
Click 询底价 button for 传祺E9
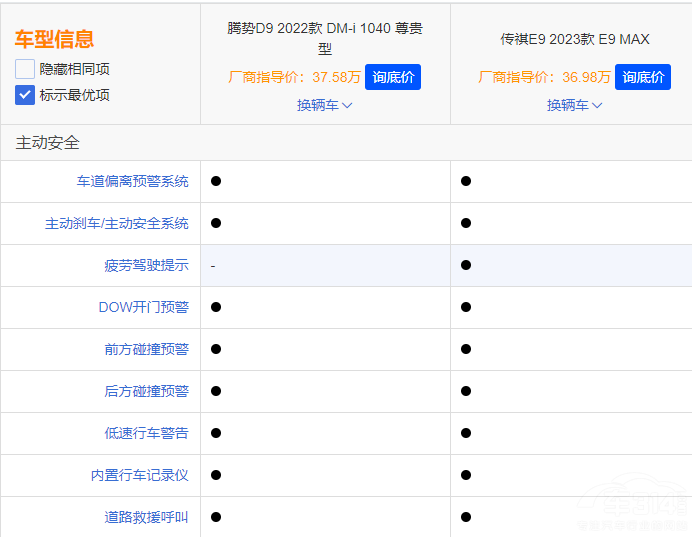click(x=642, y=77)
